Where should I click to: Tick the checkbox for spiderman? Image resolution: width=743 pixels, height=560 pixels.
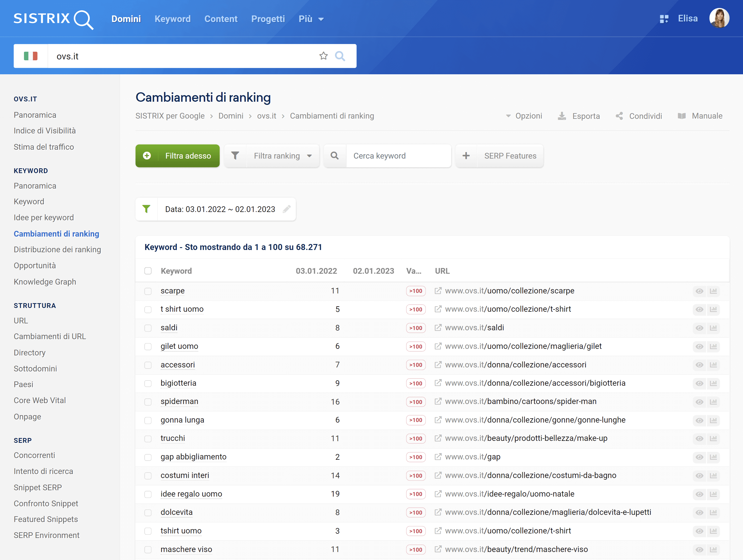pyautogui.click(x=148, y=402)
